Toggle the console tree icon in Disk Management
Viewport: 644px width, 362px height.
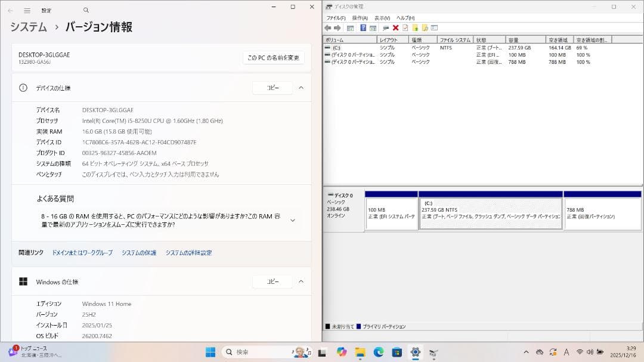(x=350, y=27)
